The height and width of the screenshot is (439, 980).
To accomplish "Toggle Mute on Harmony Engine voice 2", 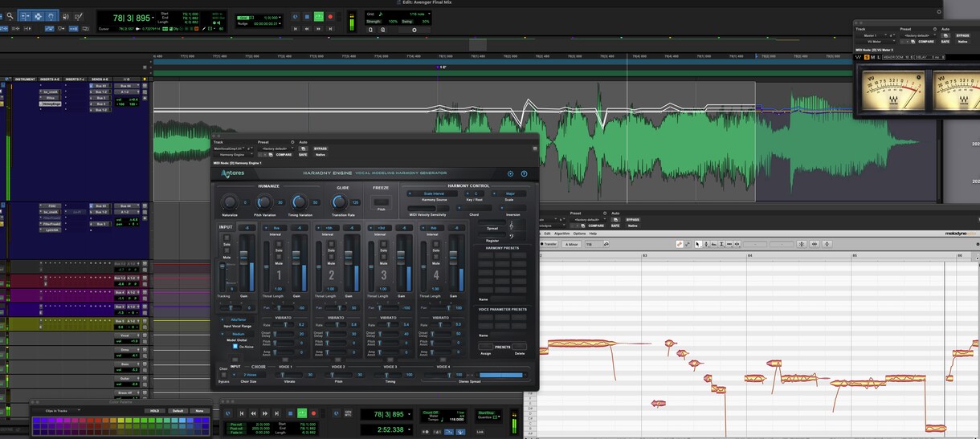I will click(331, 257).
